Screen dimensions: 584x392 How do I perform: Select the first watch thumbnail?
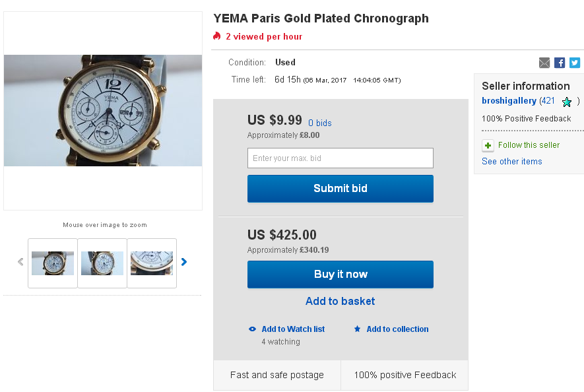(53, 263)
